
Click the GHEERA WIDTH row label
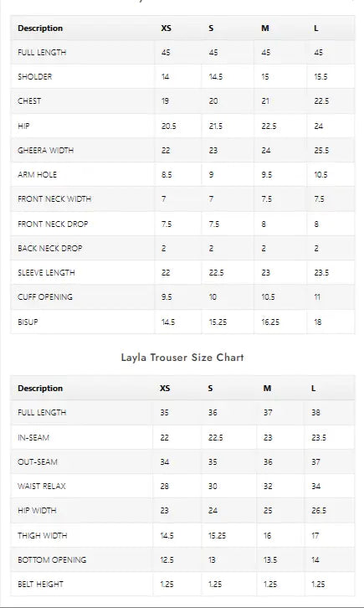[46, 150]
